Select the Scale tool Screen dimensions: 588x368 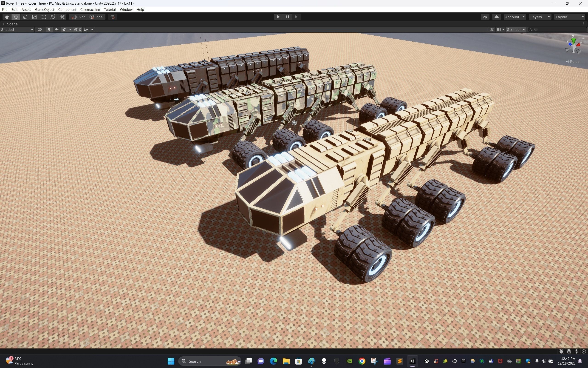pyautogui.click(x=34, y=17)
